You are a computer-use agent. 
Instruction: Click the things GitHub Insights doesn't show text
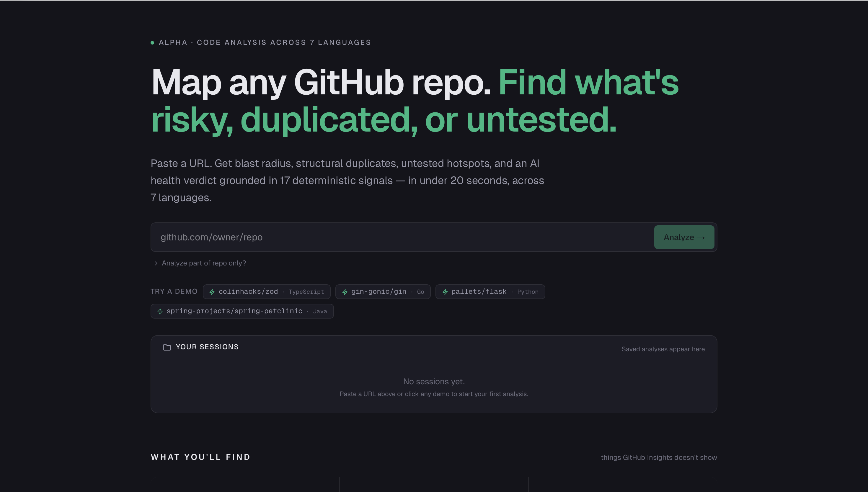659,457
